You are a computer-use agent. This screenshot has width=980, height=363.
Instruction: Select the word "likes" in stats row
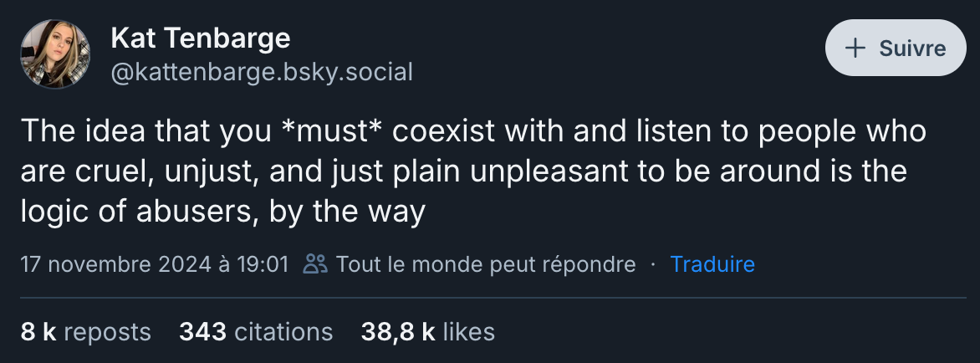[468, 332]
